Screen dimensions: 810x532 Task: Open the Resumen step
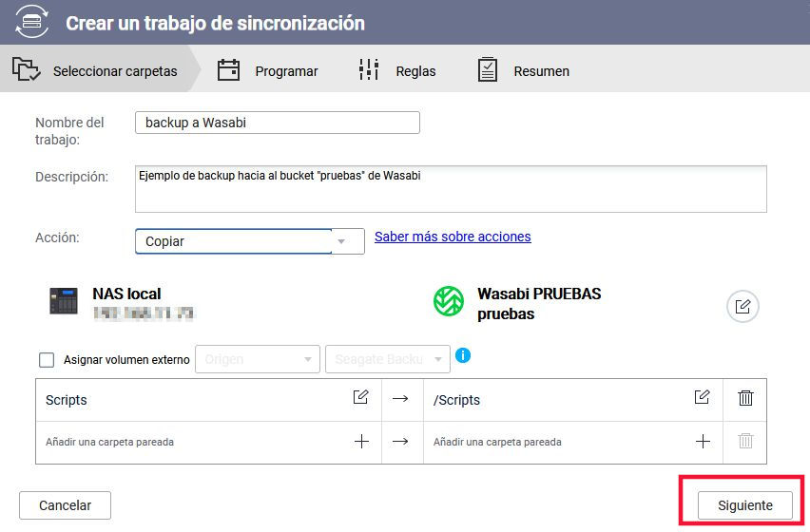coord(523,71)
